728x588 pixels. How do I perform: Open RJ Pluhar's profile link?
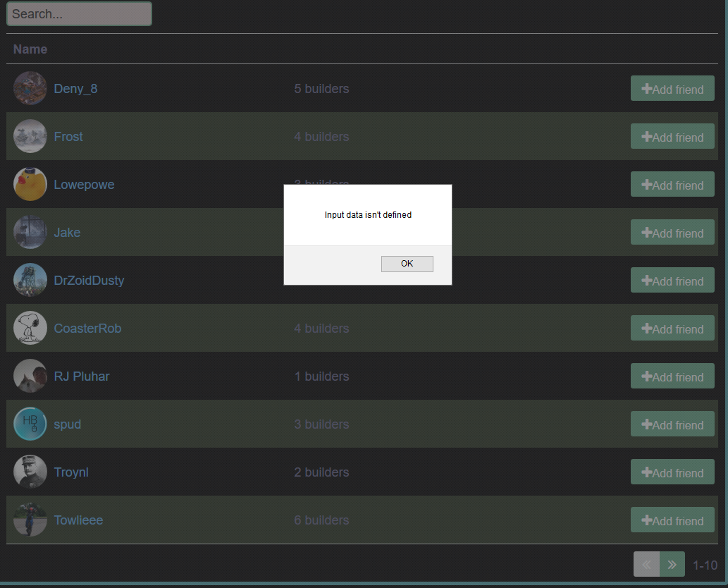click(82, 376)
